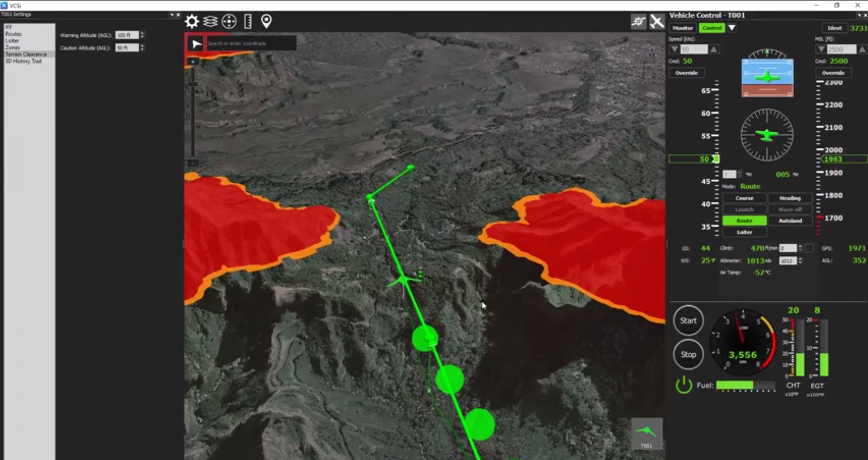Click the speed decrease down arrow
Screen dimensions: 868x460
click(x=675, y=49)
